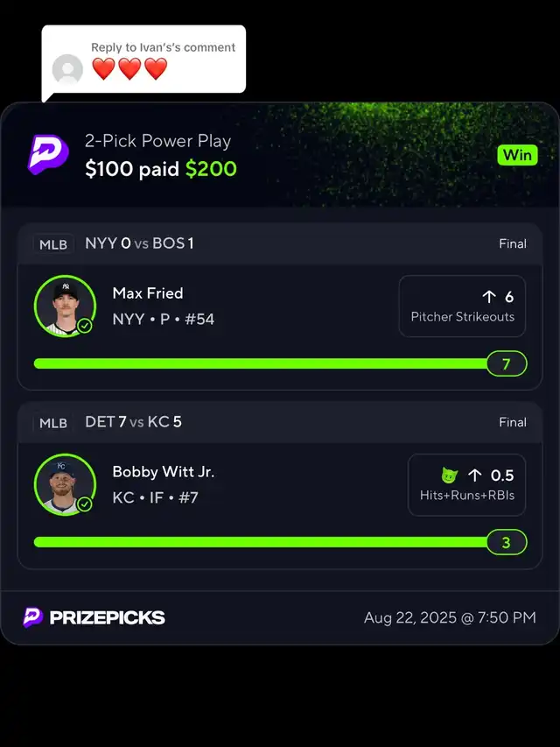The width and height of the screenshot is (560, 747).
Task: Tap the MLB badge on DET game
Action: click(x=53, y=423)
